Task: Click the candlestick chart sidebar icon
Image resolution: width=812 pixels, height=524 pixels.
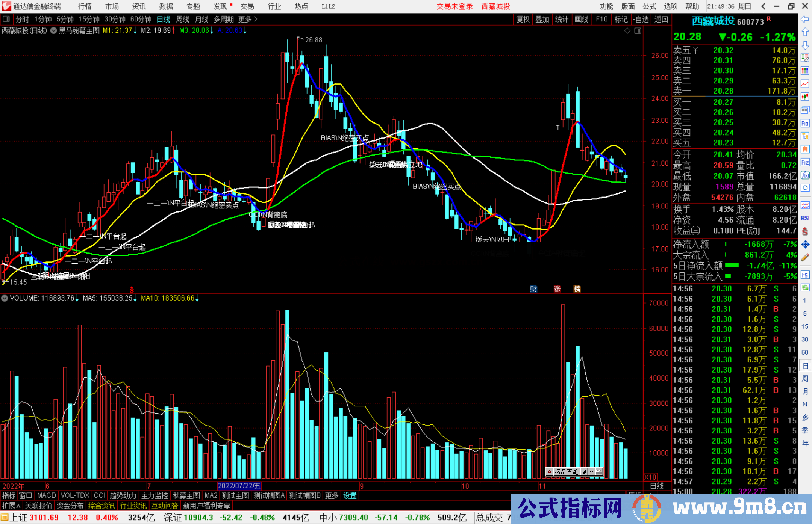Action: tap(805, 97)
